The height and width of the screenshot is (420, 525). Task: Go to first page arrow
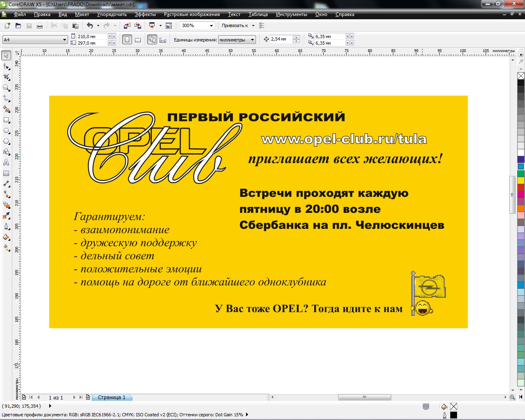(31, 397)
